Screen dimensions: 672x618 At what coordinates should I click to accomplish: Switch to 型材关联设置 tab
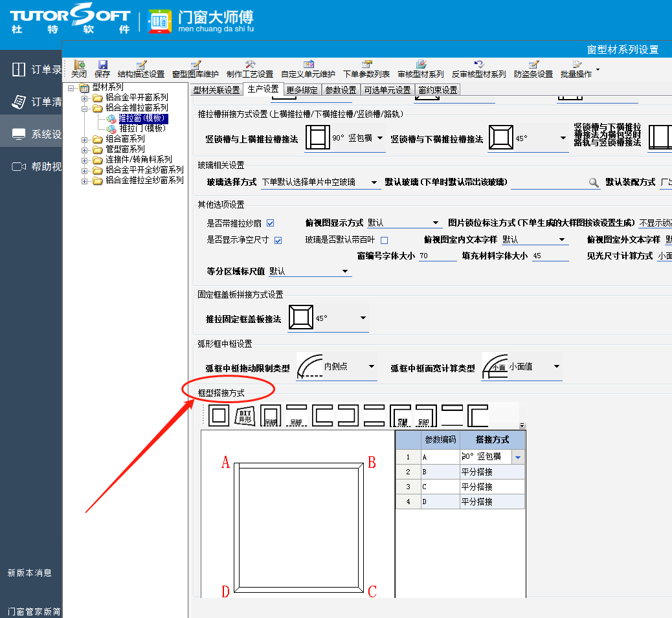[216, 90]
